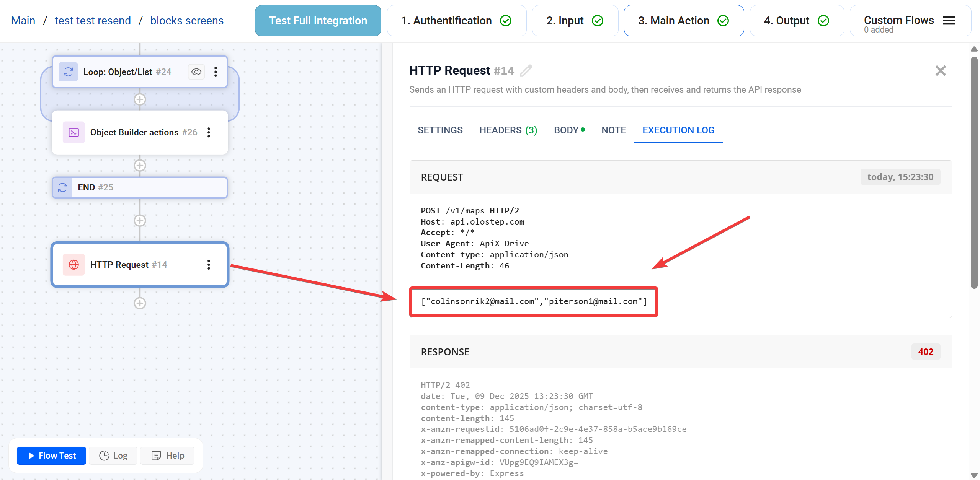Click the globe icon on HTTP Request #14 block

tap(73, 264)
